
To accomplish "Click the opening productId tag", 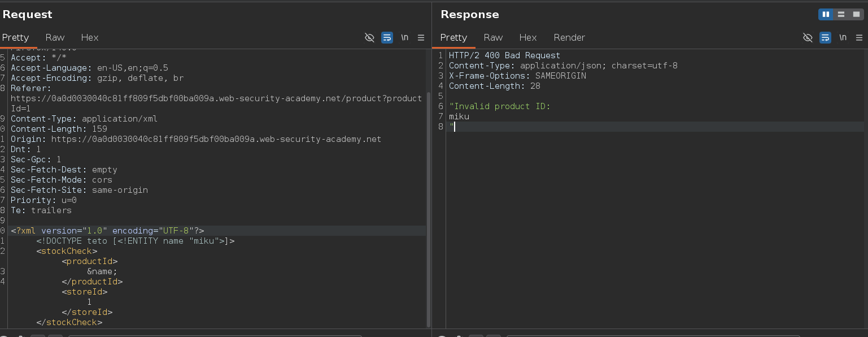I will tap(90, 261).
